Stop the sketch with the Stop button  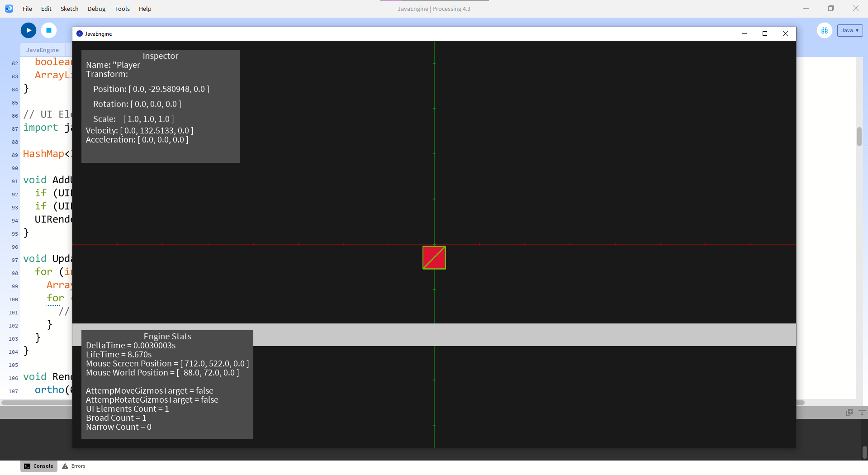pyautogui.click(x=48, y=30)
